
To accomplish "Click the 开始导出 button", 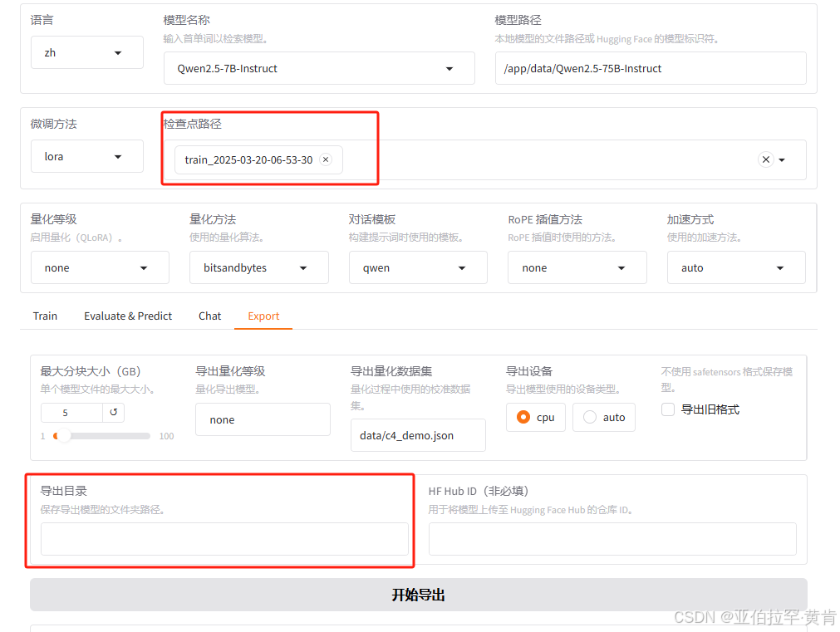I will (x=418, y=595).
